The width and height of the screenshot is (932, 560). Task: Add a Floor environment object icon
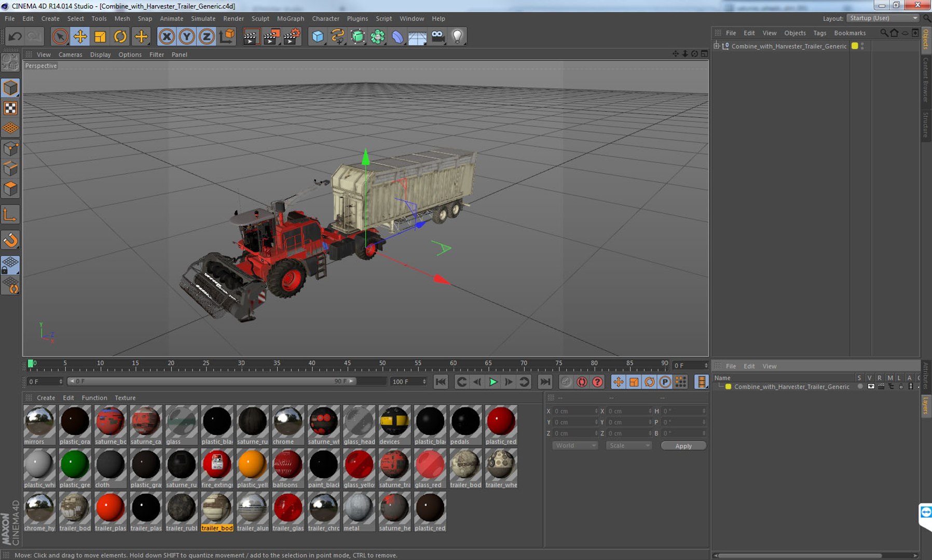pyautogui.click(x=417, y=36)
